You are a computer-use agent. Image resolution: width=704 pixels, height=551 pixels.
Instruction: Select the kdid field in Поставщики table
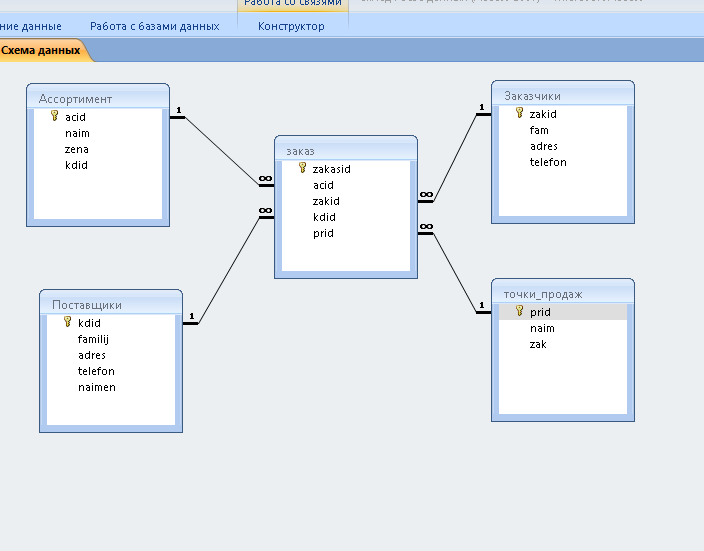[x=111, y=323]
